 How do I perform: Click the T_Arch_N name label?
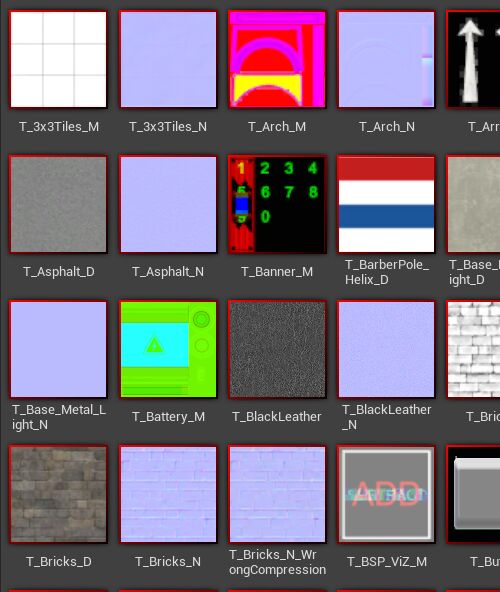[x=387, y=127]
